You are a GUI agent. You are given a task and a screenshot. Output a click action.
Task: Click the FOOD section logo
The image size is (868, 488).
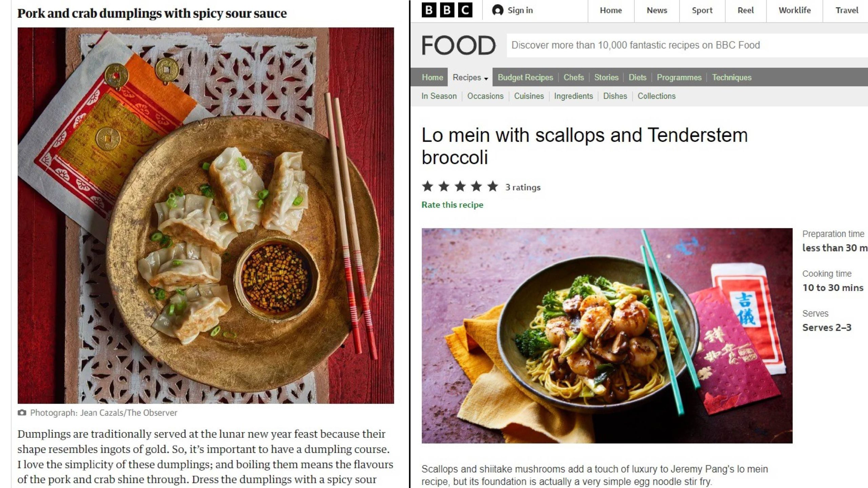[x=458, y=45]
